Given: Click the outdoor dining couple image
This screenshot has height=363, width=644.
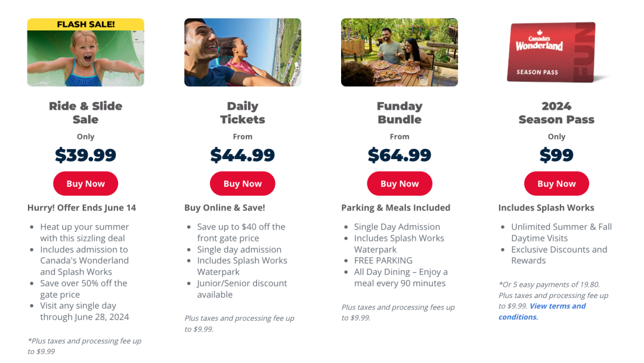Looking at the screenshot, I should (x=399, y=52).
